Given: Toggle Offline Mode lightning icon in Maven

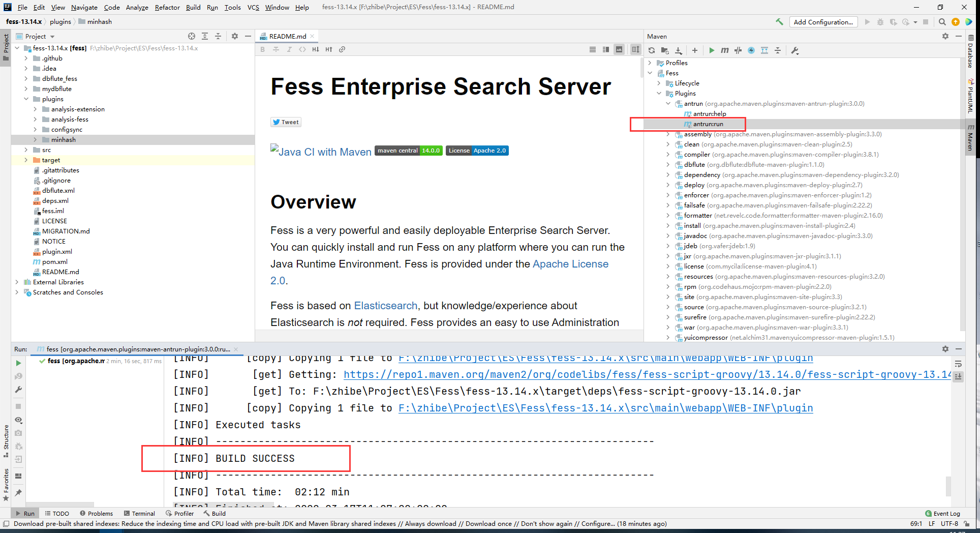Looking at the screenshot, I should click(751, 50).
